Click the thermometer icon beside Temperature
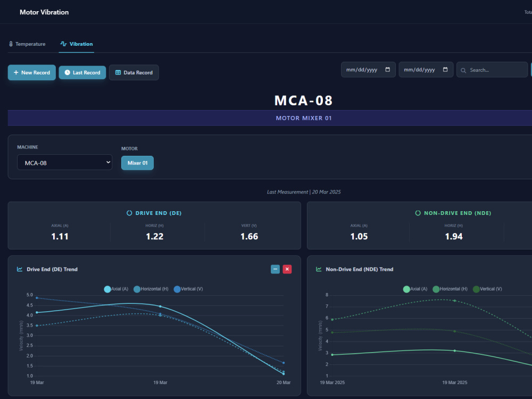This screenshot has height=399, width=532. (11, 44)
